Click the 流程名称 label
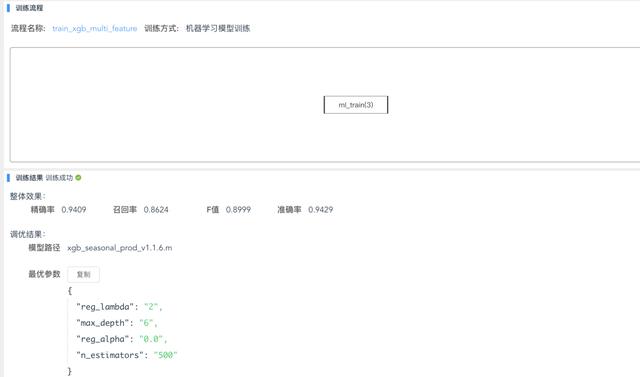This screenshot has width=640, height=377. click(x=28, y=28)
